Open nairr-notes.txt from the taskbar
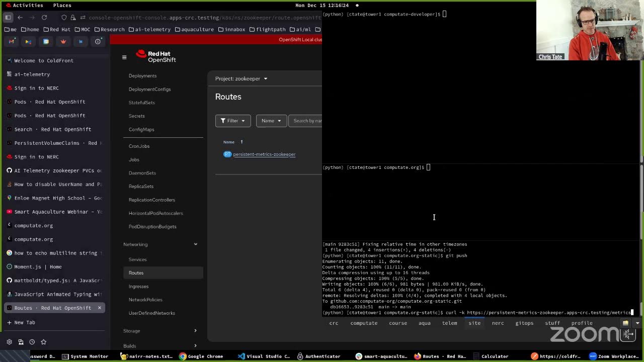 coord(146,356)
